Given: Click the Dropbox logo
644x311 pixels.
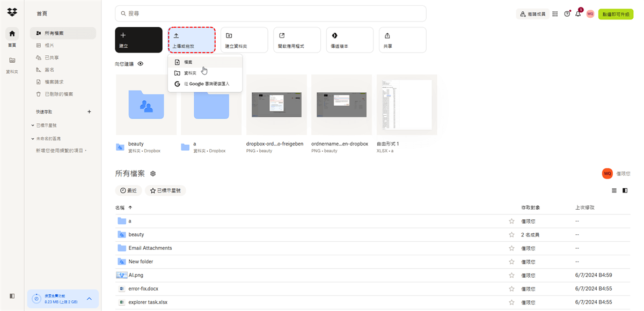Looking at the screenshot, I should tap(12, 12).
